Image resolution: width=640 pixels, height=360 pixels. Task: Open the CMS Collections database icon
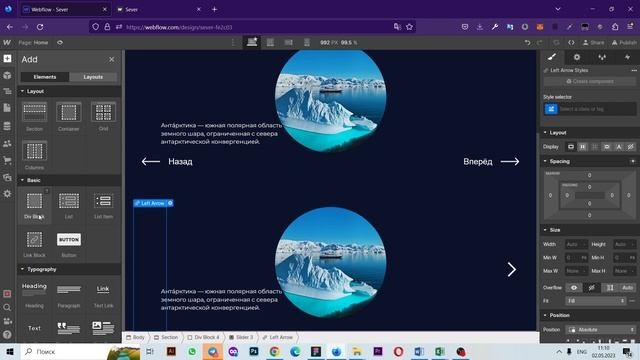click(x=7, y=126)
